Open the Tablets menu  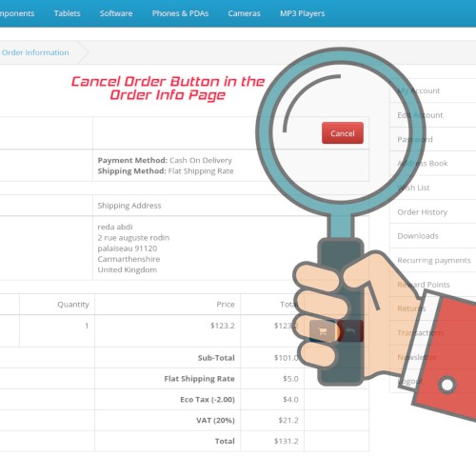tap(67, 13)
